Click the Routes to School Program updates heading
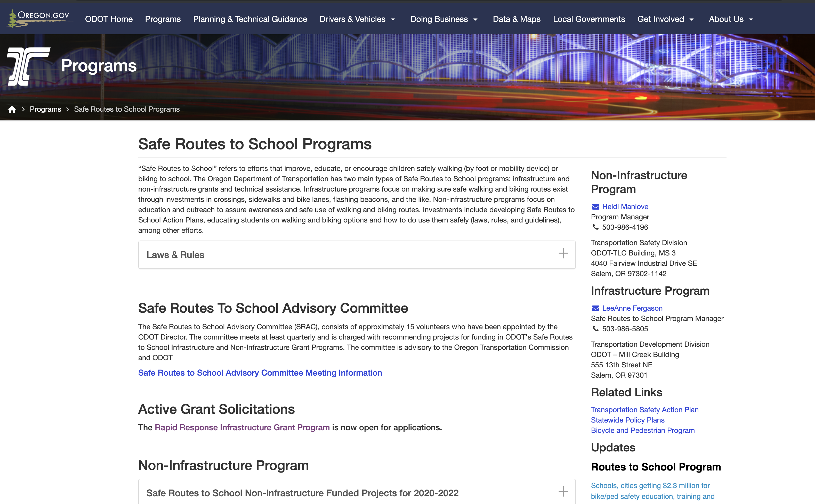Screen dimensions: 815x504 656,467
